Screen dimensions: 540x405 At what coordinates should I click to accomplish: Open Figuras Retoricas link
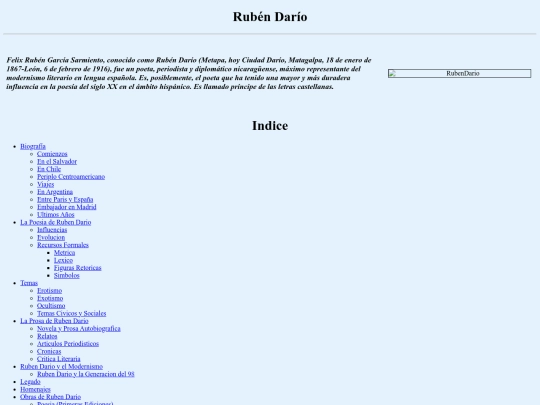(77, 268)
